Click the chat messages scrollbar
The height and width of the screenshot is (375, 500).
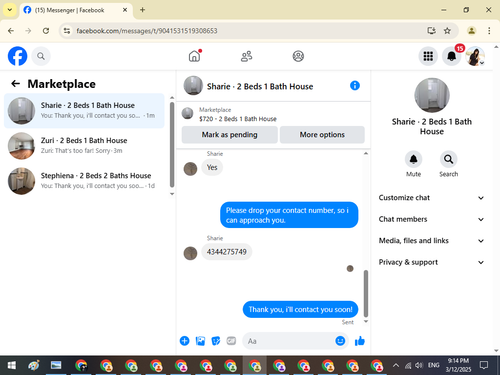pos(366,293)
